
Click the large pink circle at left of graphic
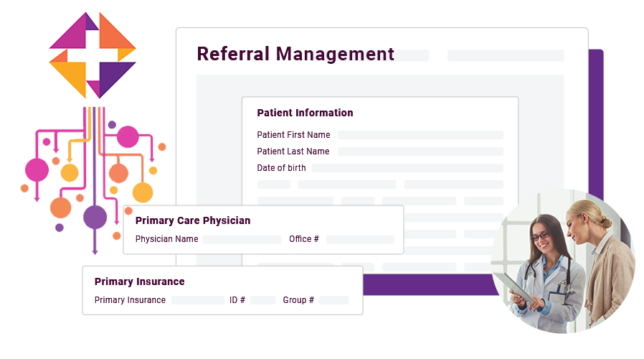(x=37, y=170)
